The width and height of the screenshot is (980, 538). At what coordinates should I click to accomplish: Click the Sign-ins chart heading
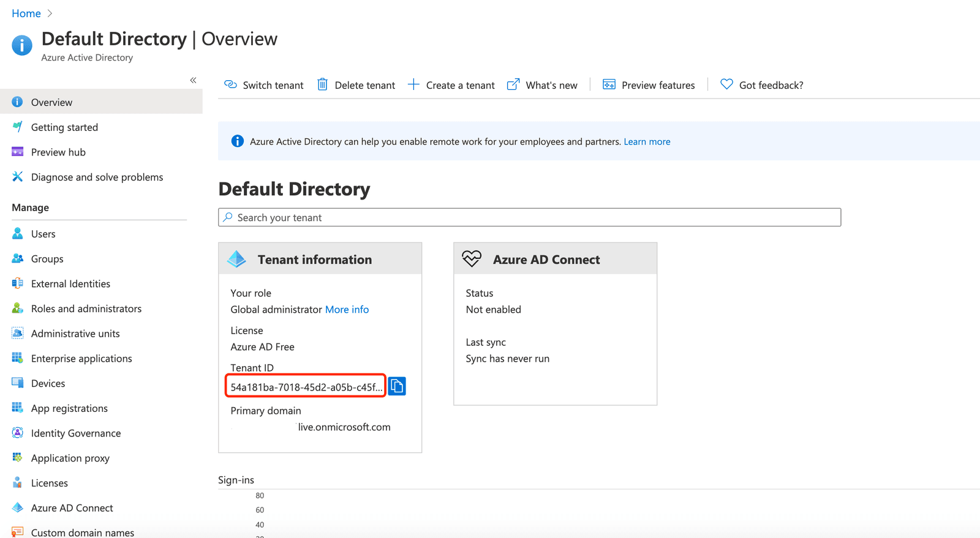[x=236, y=480]
